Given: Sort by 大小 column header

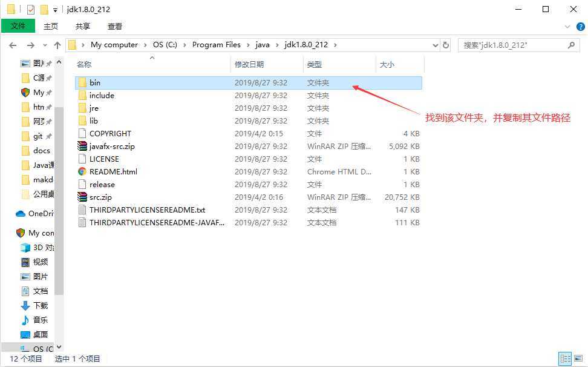Looking at the screenshot, I should tap(387, 65).
